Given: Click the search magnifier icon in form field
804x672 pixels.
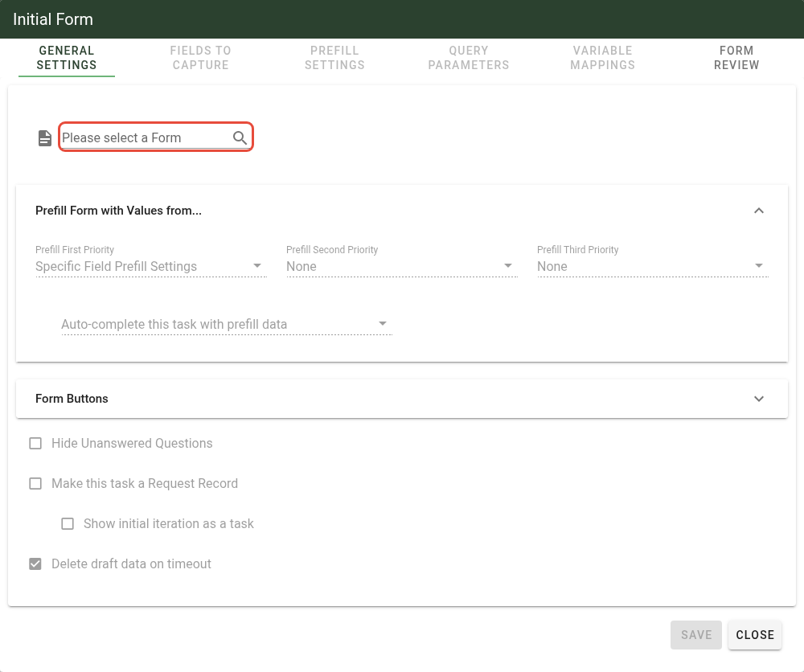Looking at the screenshot, I should click(240, 137).
